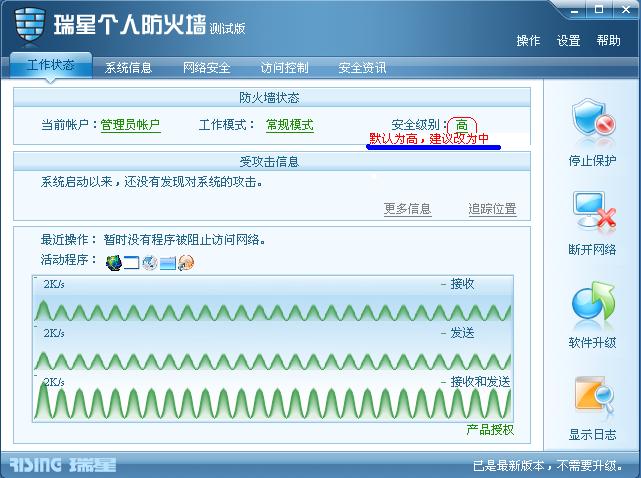The image size is (641, 478).
Task: Switch to the 系统信息 tab
Action: pos(128,67)
